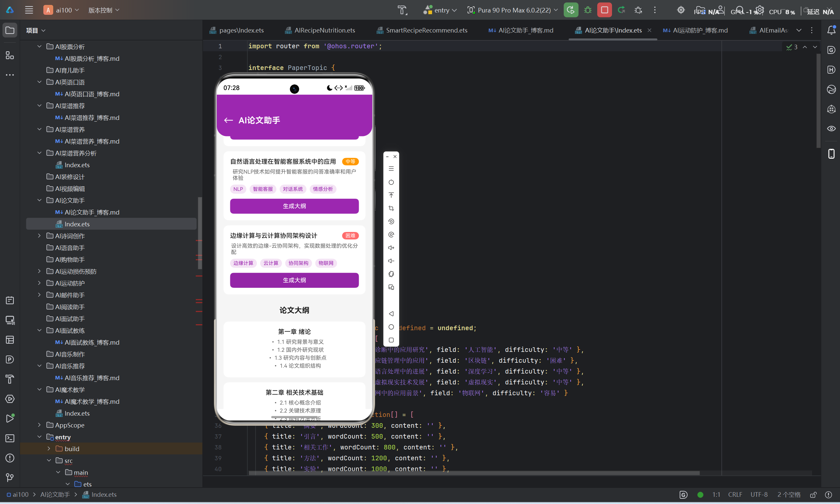Expand the AI诗词创作 folder

pos(39,236)
